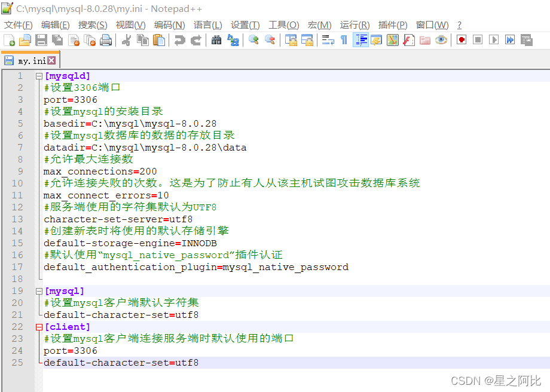
Task: Click line number 17 in margin
Action: point(17,267)
